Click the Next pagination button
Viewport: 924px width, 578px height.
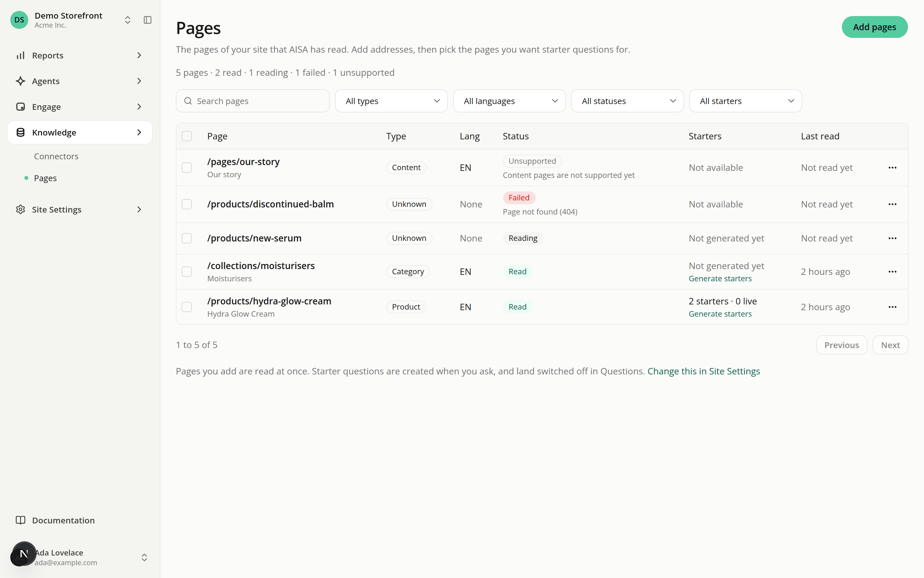(890, 345)
